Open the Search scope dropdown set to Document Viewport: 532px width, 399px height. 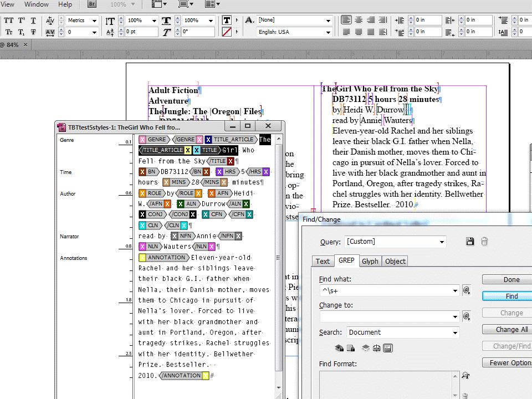click(x=403, y=332)
